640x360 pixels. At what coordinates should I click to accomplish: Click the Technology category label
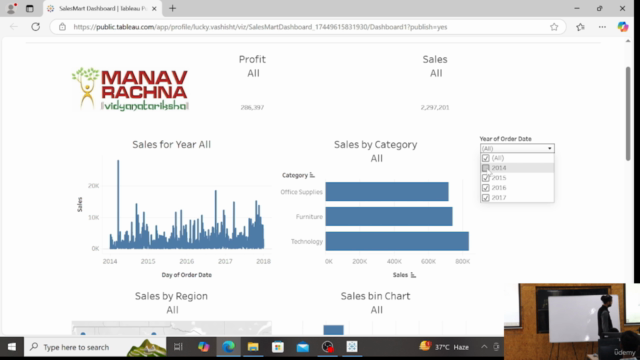(307, 242)
